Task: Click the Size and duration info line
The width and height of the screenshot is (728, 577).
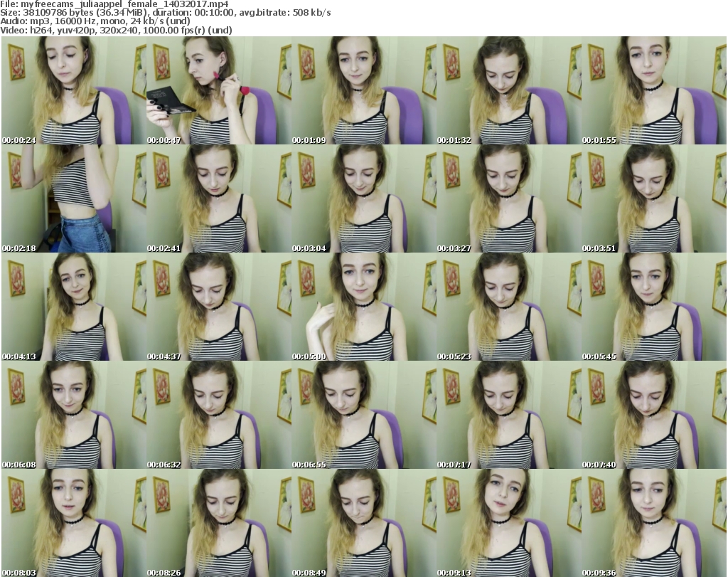Action: click(165, 13)
